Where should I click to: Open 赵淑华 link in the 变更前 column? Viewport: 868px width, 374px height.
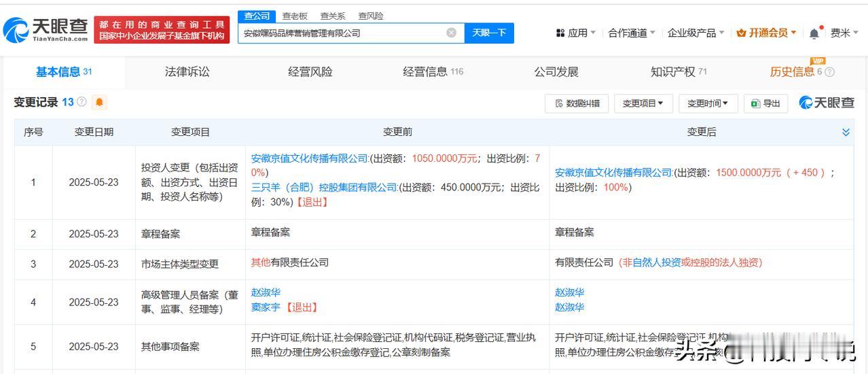(x=266, y=292)
